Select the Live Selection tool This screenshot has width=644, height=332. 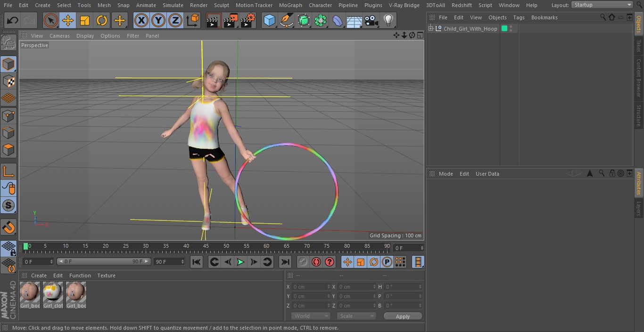(50, 21)
